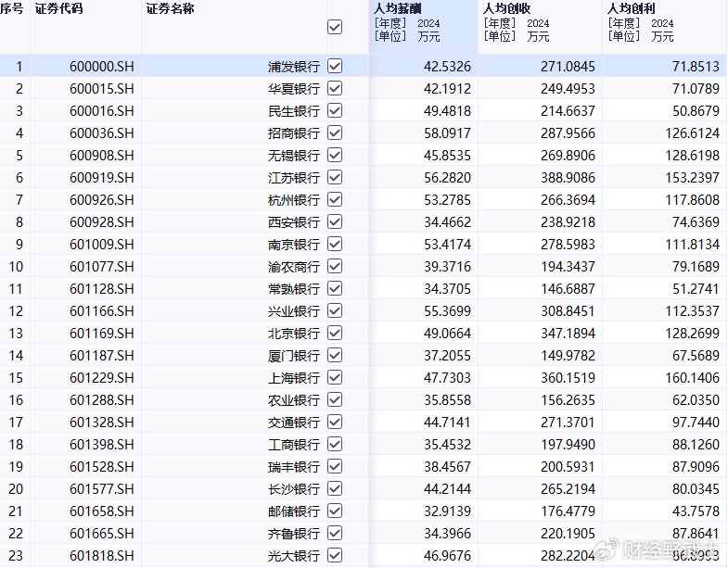This screenshot has height=568, width=728.
Task: Uncheck the 渝农商行 row checkbox
Action: click(335, 266)
